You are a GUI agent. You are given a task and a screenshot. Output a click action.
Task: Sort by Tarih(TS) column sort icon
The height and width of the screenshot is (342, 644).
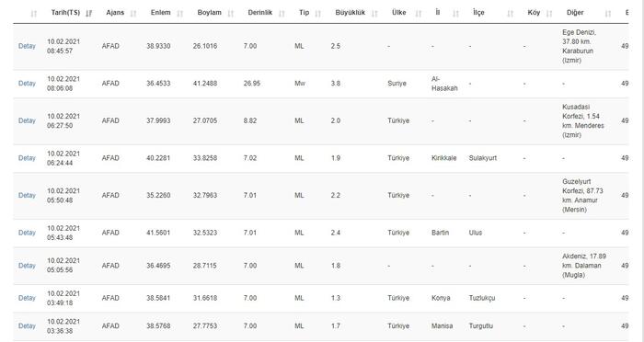[88, 14]
